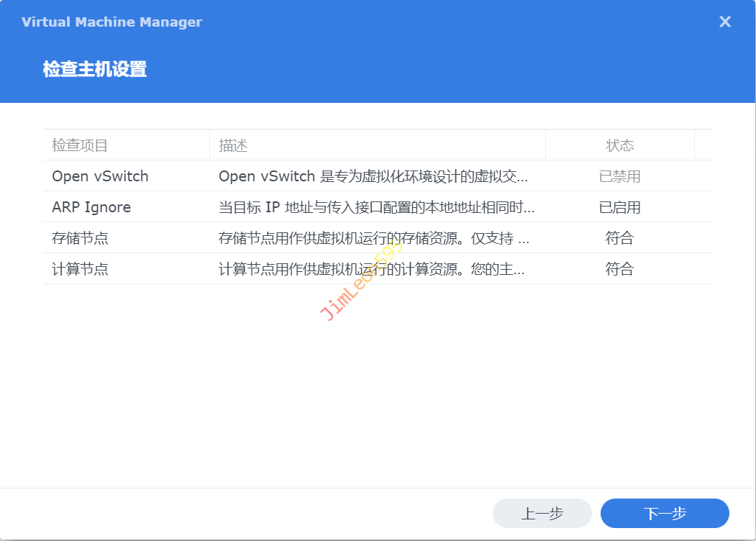Click the 符合 status for 存储节点
Viewport: 756px width, 541px height.
click(619, 238)
